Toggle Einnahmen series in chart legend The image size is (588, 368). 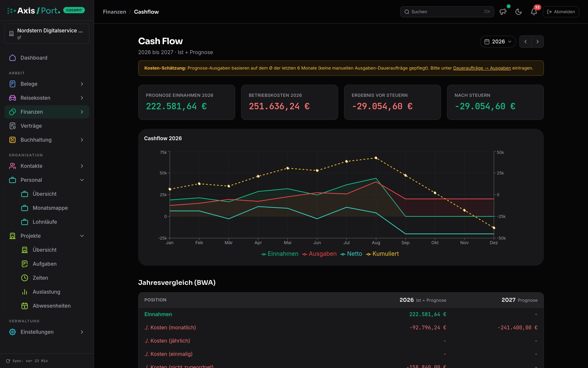tap(280, 254)
